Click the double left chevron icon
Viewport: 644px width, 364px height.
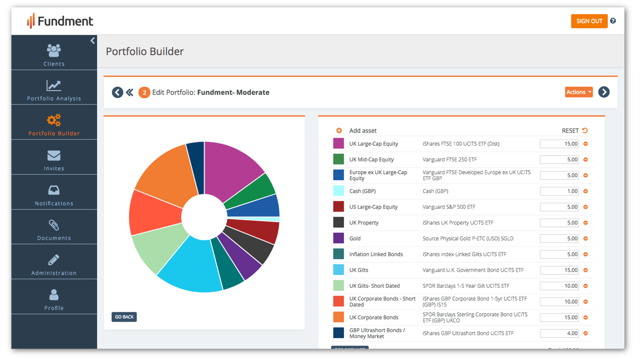coord(130,92)
